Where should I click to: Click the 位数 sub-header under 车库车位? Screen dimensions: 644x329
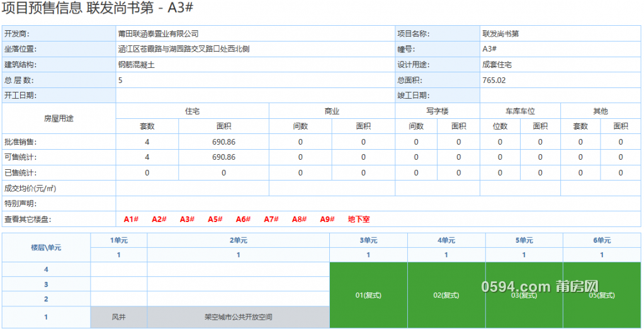point(500,126)
